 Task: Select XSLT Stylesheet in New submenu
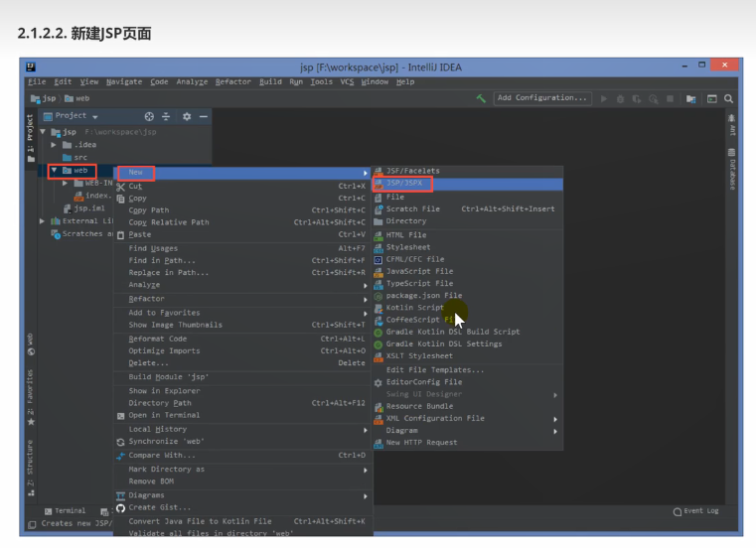point(468,355)
